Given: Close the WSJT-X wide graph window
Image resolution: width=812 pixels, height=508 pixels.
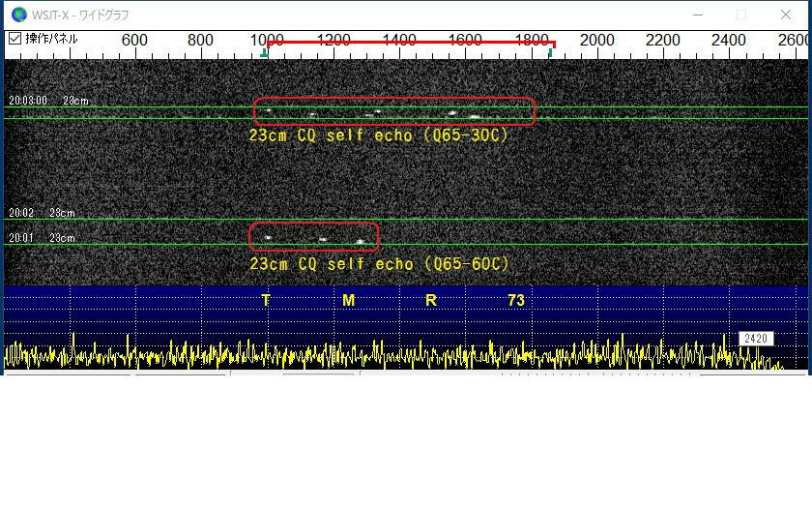Looking at the screenshot, I should pos(786,15).
